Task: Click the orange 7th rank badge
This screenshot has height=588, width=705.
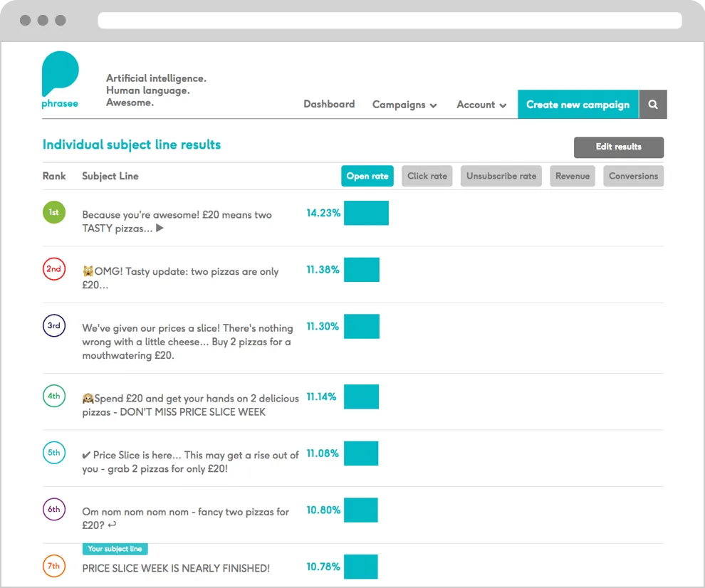Action: coord(54,565)
